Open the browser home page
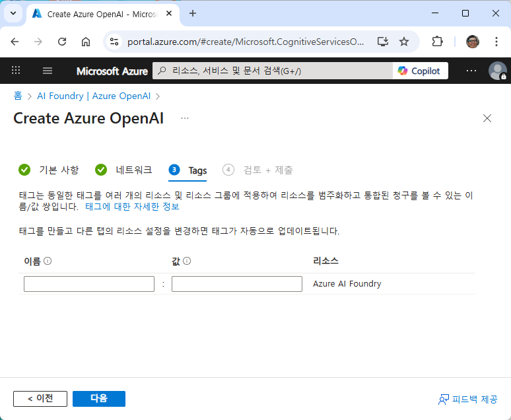This screenshot has width=511, height=420. click(86, 42)
